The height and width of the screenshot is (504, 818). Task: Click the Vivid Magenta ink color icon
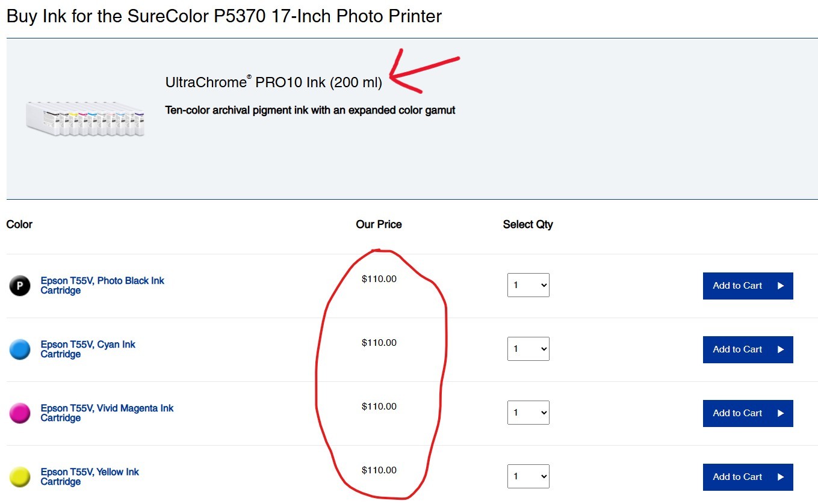[x=20, y=413]
